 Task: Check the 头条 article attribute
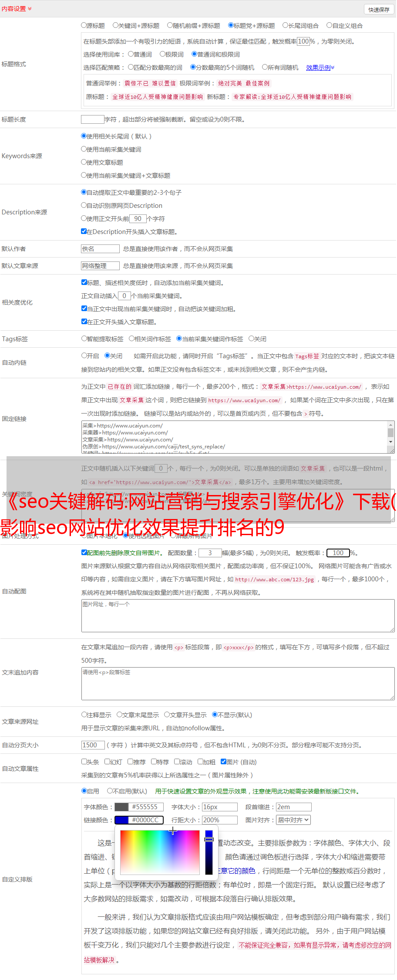(x=84, y=762)
